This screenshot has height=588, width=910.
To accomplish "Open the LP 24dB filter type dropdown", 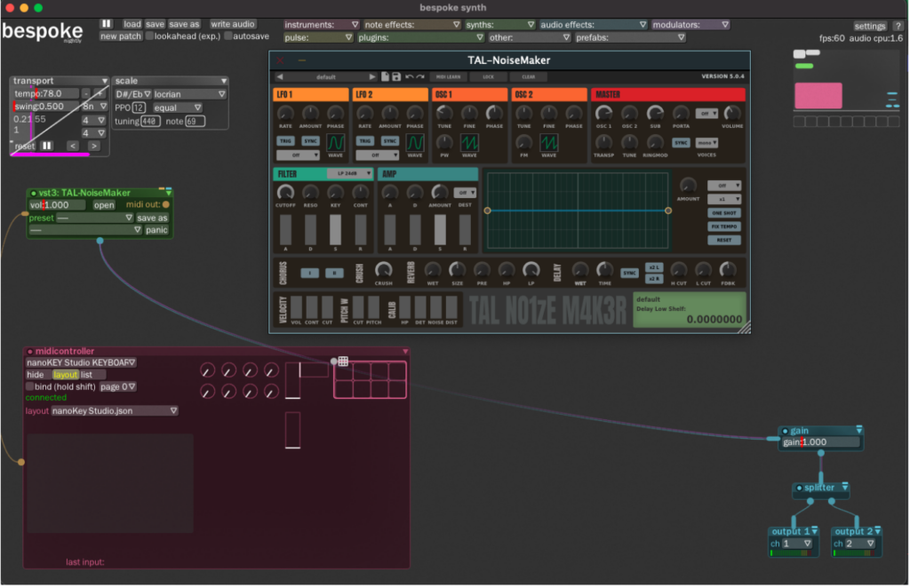I will point(348,173).
